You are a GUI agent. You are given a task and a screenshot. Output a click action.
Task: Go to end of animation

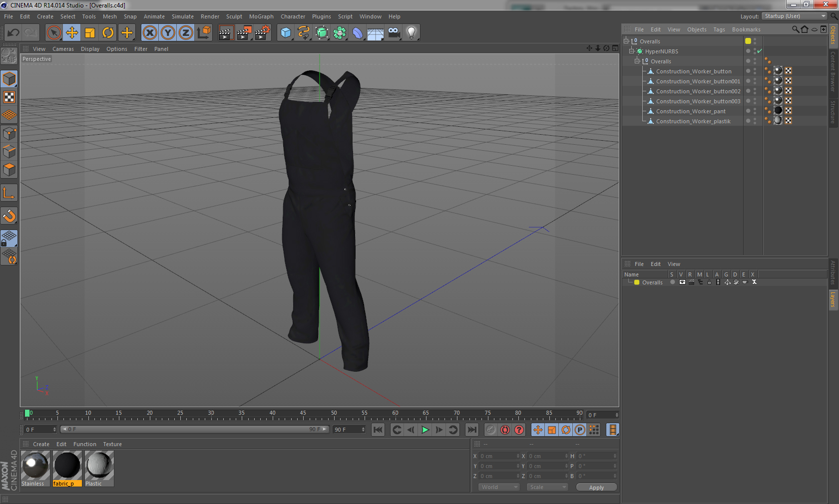(x=471, y=430)
